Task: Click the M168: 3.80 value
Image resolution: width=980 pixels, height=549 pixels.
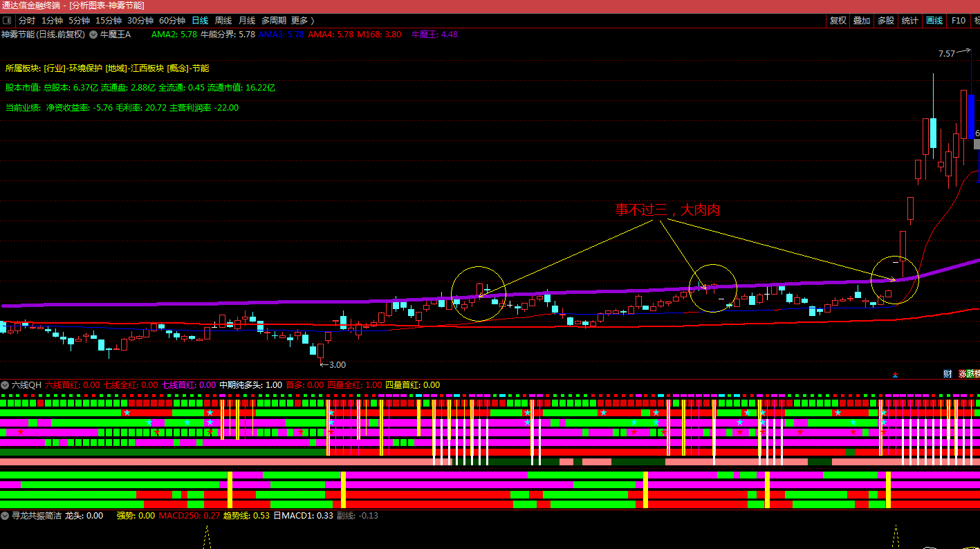Action: [x=379, y=34]
